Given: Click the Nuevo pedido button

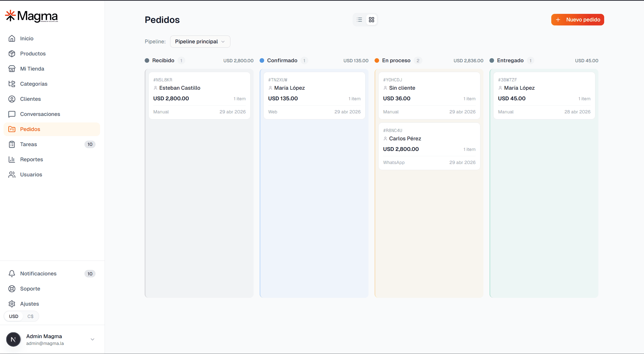Looking at the screenshot, I should [577, 19].
